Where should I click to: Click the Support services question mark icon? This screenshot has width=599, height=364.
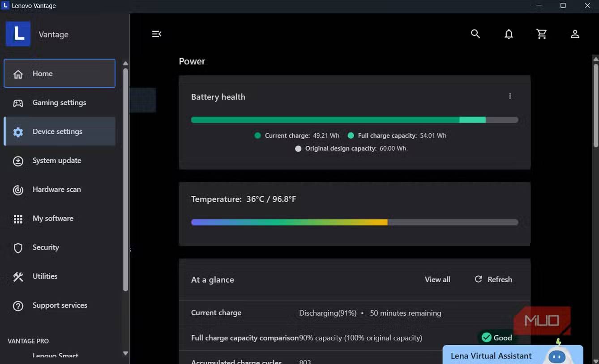click(x=18, y=306)
